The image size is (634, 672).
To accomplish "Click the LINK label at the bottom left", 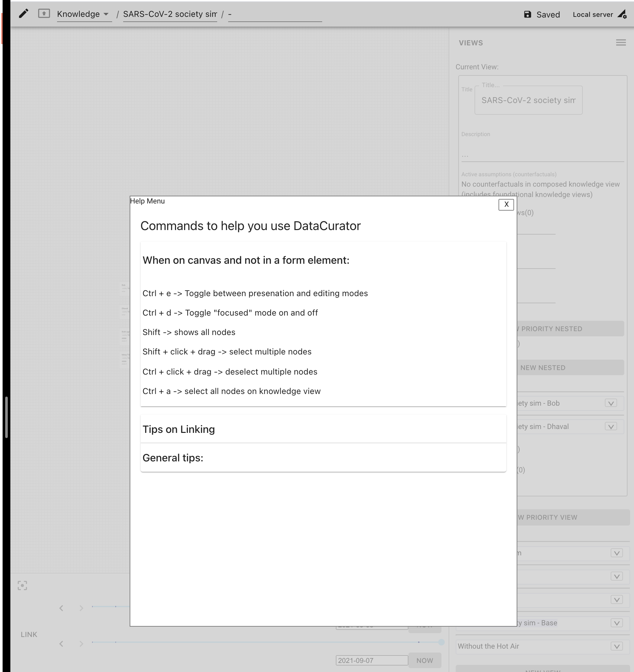I will [x=29, y=634].
